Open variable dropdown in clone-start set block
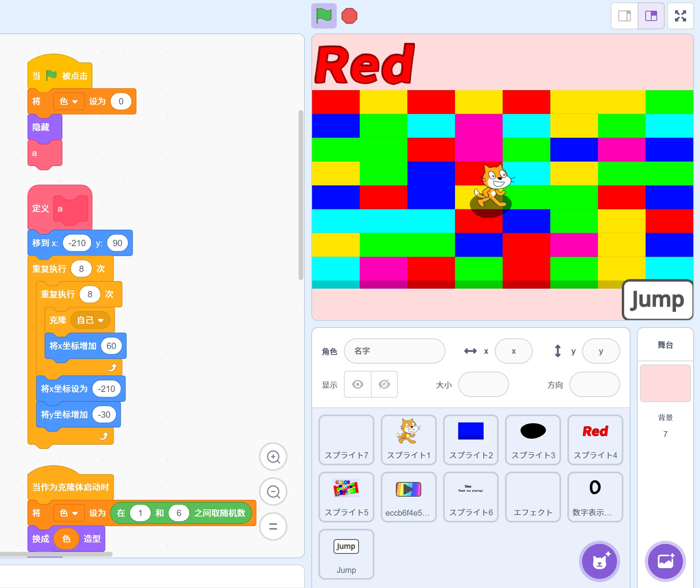This screenshot has height=588, width=700. click(69, 513)
